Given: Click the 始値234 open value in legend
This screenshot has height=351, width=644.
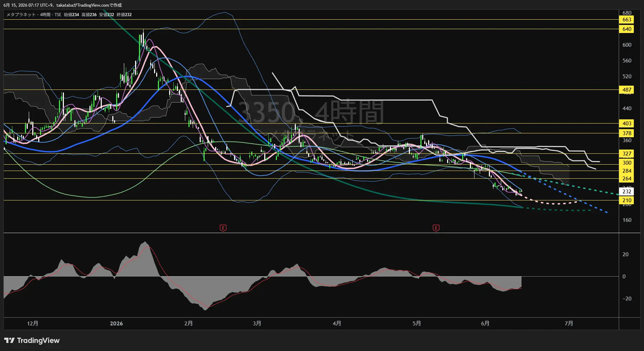Looking at the screenshot, I should 71,15.
